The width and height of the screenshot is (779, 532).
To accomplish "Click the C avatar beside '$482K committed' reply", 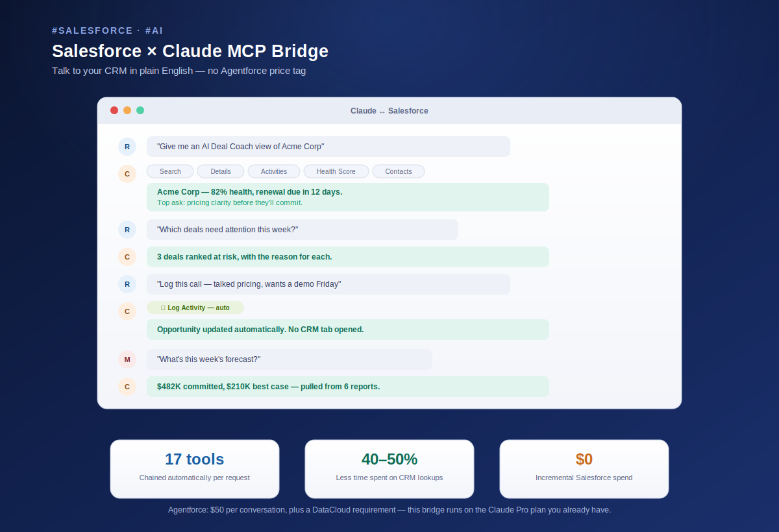I will click(127, 387).
